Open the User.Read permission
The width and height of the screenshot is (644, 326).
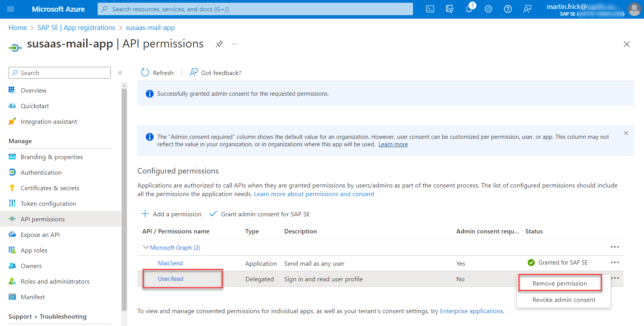click(170, 279)
